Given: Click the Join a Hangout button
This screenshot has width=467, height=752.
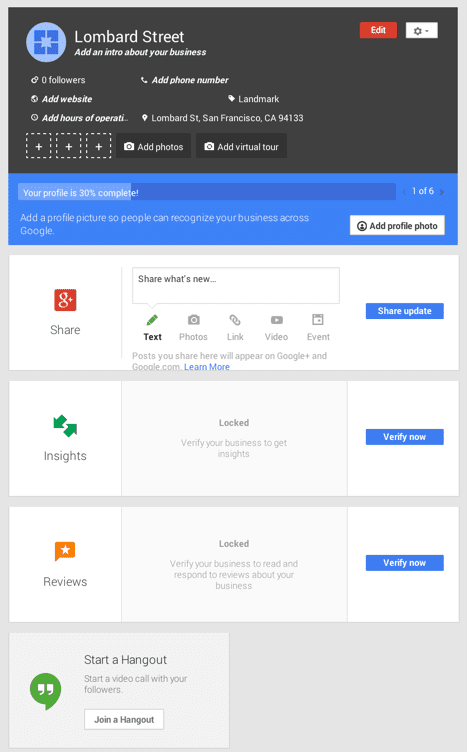Looking at the screenshot, I should click(124, 719).
